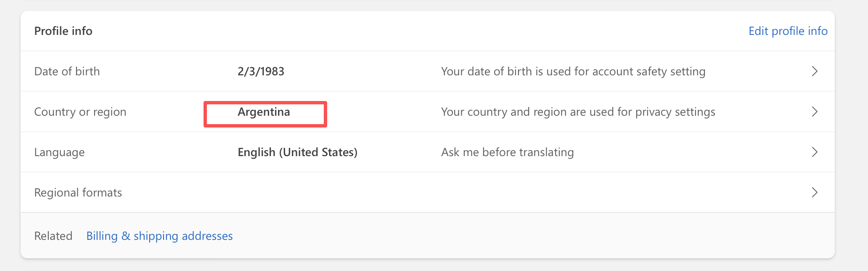The height and width of the screenshot is (271, 868).
Task: Select the Ask me before translating text
Action: pyautogui.click(x=507, y=152)
